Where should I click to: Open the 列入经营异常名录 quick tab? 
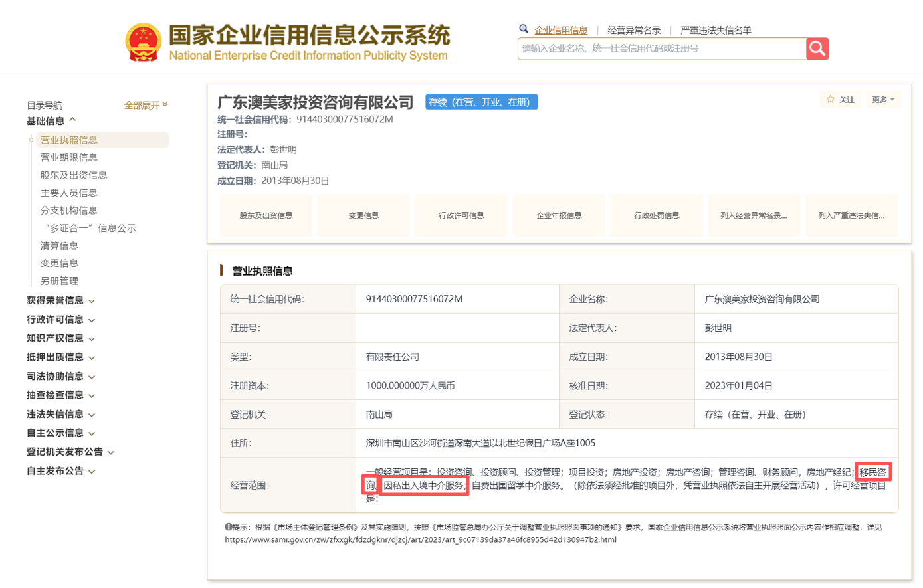(754, 215)
